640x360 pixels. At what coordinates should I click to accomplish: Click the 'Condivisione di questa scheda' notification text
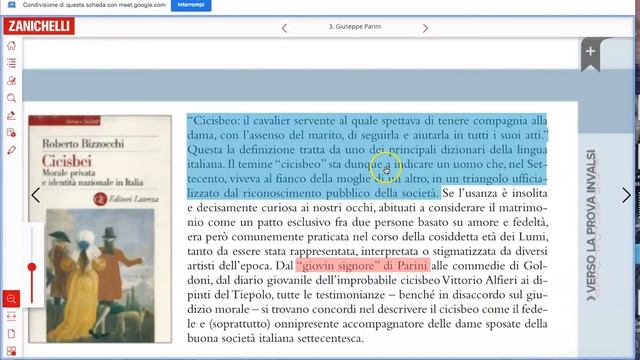pyautogui.click(x=94, y=5)
